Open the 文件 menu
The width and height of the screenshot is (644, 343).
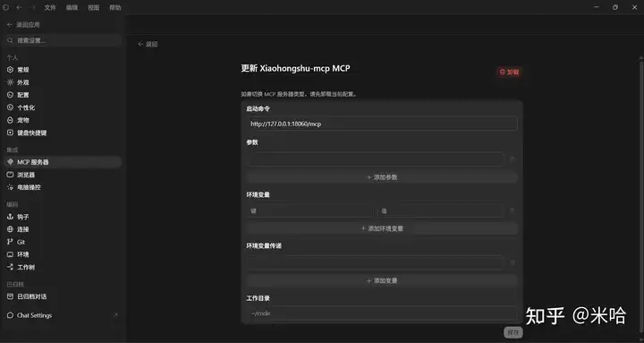(x=50, y=7)
